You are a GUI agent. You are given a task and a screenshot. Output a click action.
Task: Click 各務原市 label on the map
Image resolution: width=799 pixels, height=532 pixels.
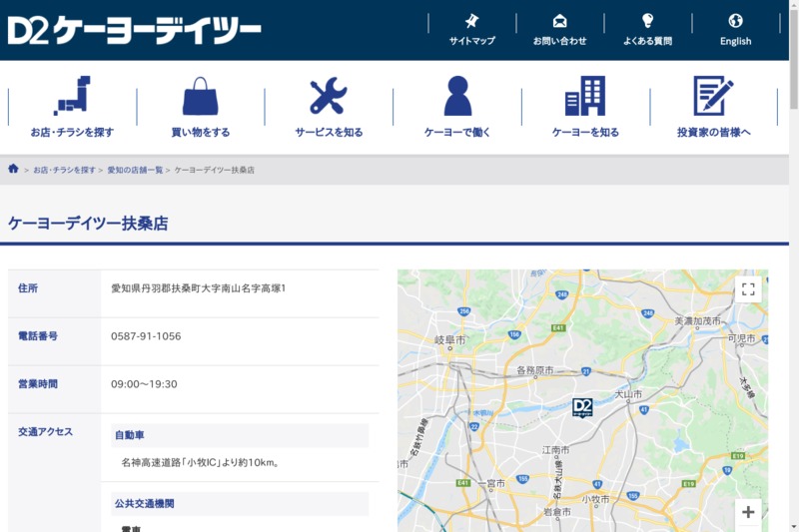pos(535,370)
